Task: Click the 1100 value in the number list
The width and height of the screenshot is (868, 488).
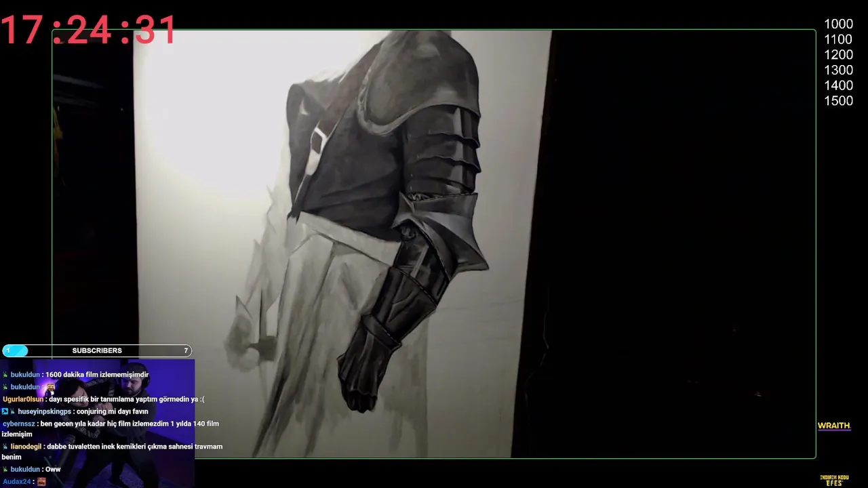Action: [x=838, y=39]
